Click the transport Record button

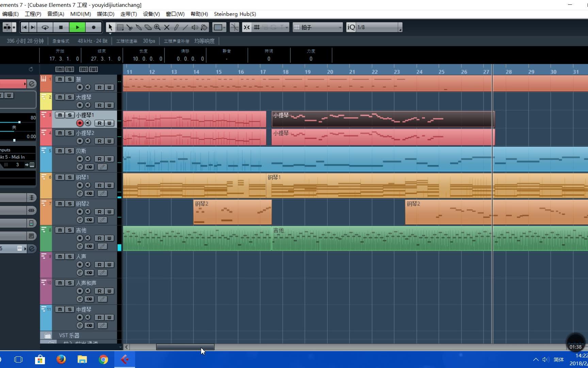94,27
